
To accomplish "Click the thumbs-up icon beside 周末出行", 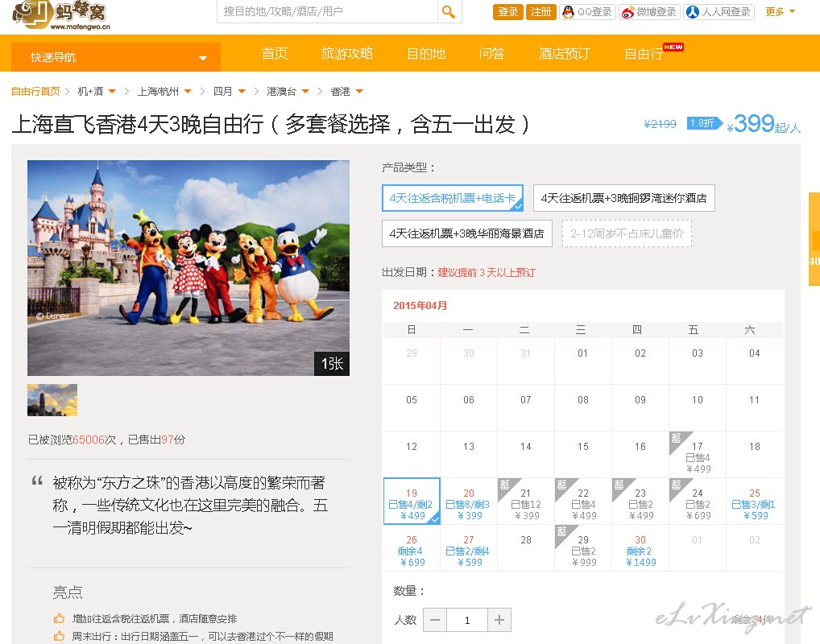I will (x=59, y=636).
